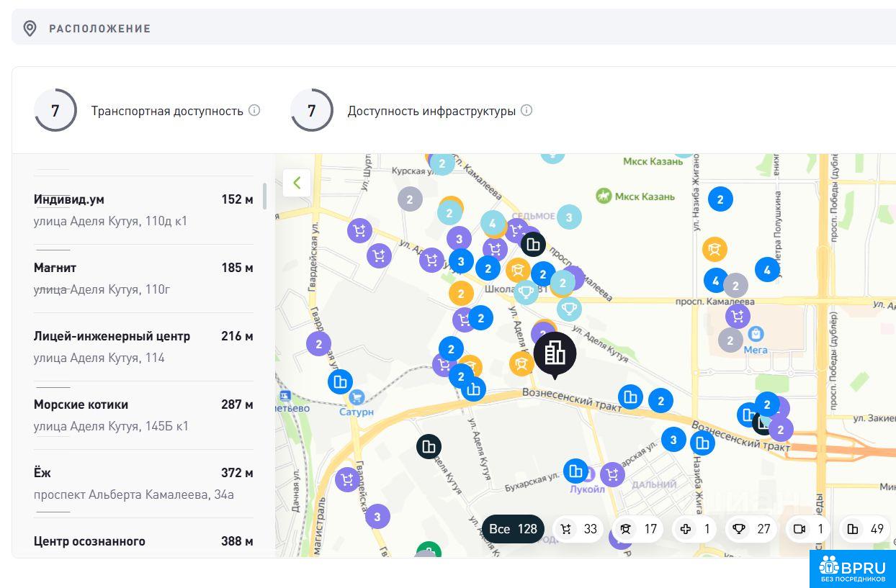Open the Ёж list entry
Screen dimensions: 896x588
143,484
